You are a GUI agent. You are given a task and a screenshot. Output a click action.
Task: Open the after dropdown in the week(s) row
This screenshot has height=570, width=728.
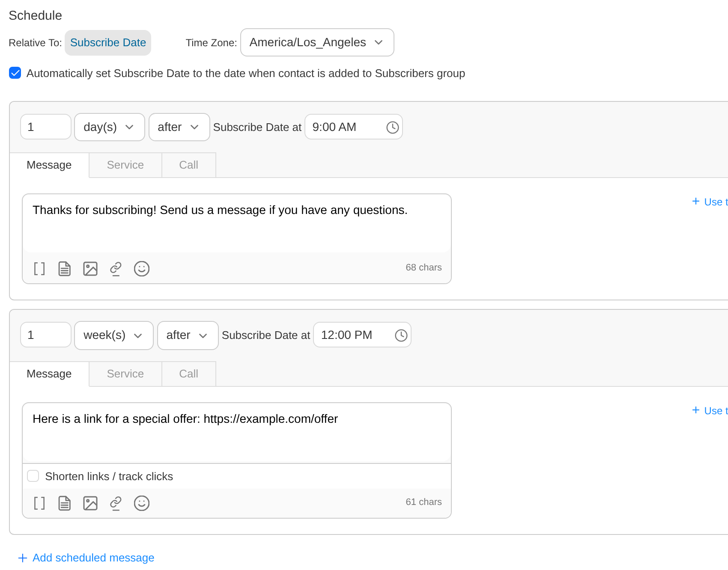tap(188, 335)
